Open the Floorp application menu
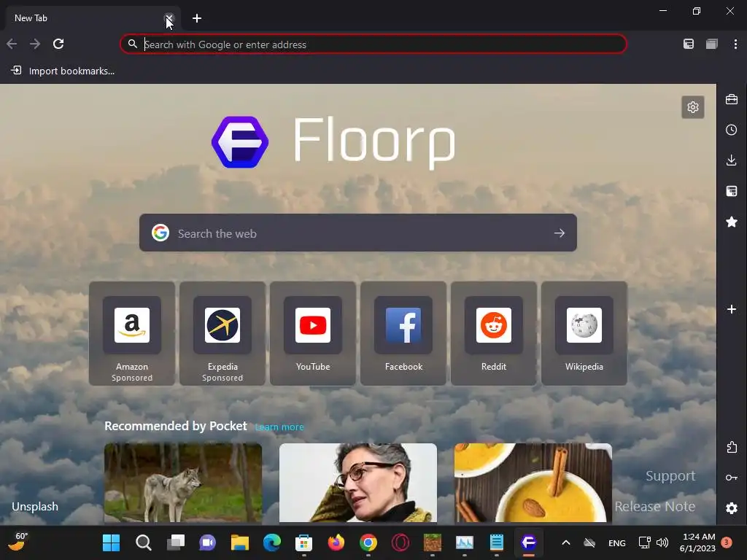The width and height of the screenshot is (747, 560). [735, 44]
